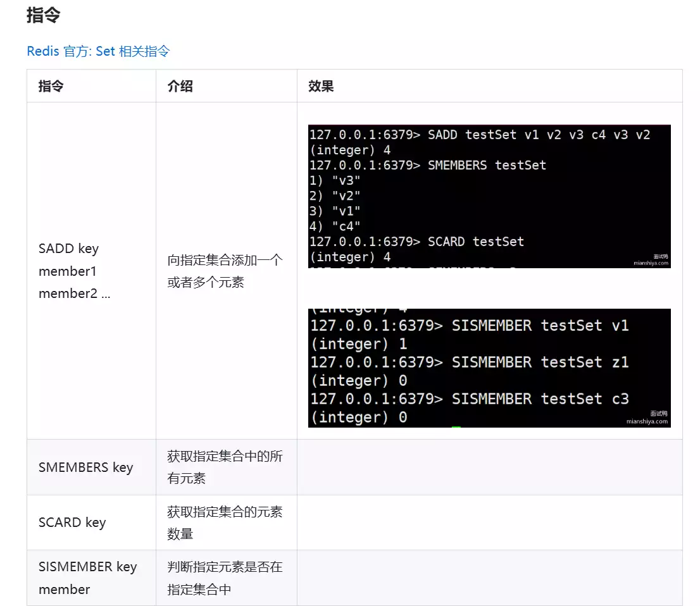Click the mianshiya.com watermark in SISMEMBER screenshot

pos(647,421)
